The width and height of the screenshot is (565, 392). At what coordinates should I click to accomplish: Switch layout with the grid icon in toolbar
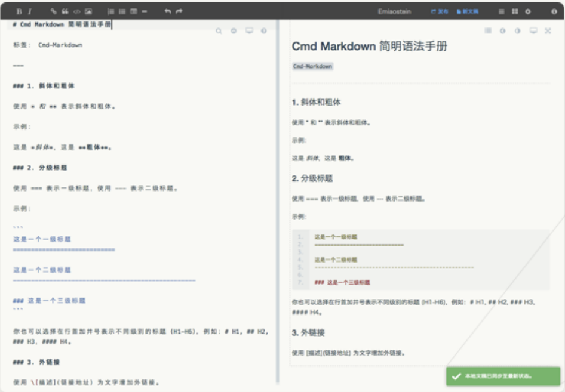point(515,11)
